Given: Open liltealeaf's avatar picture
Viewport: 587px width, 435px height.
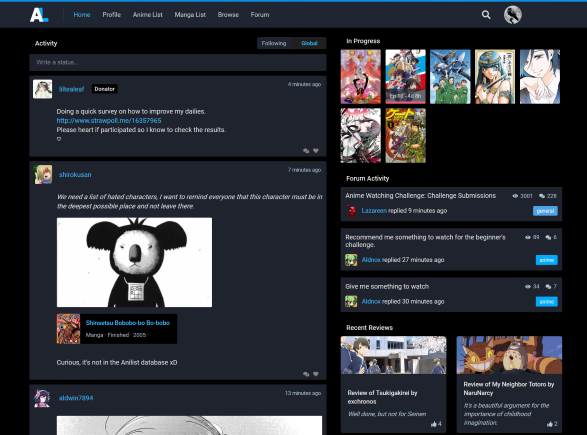Looking at the screenshot, I should pyautogui.click(x=42, y=89).
